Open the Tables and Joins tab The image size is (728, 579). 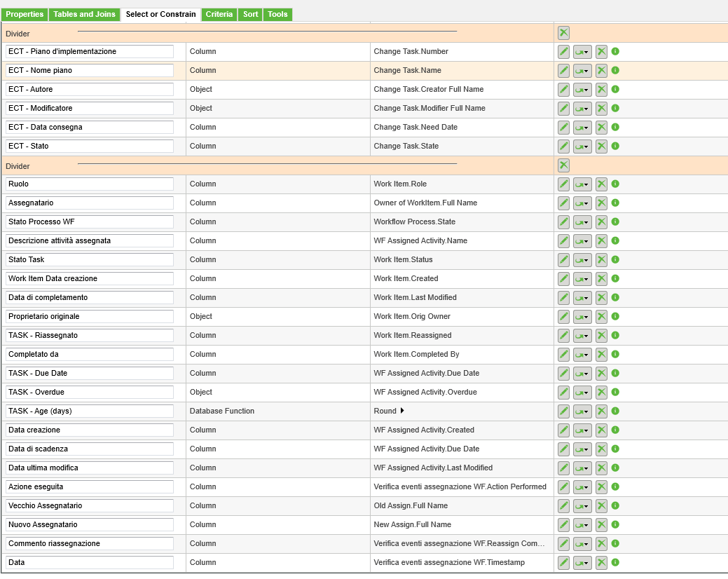coord(84,13)
